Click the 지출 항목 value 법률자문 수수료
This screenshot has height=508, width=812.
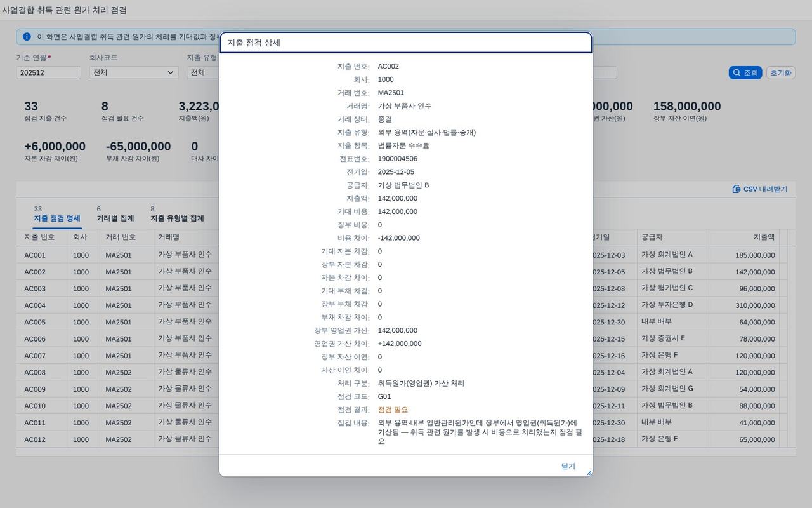403,145
